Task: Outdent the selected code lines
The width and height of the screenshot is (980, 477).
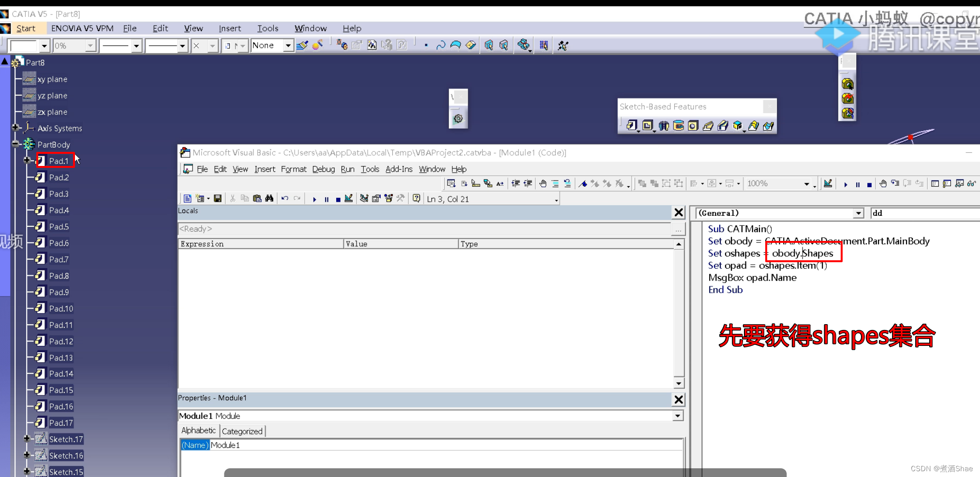Action: [528, 183]
